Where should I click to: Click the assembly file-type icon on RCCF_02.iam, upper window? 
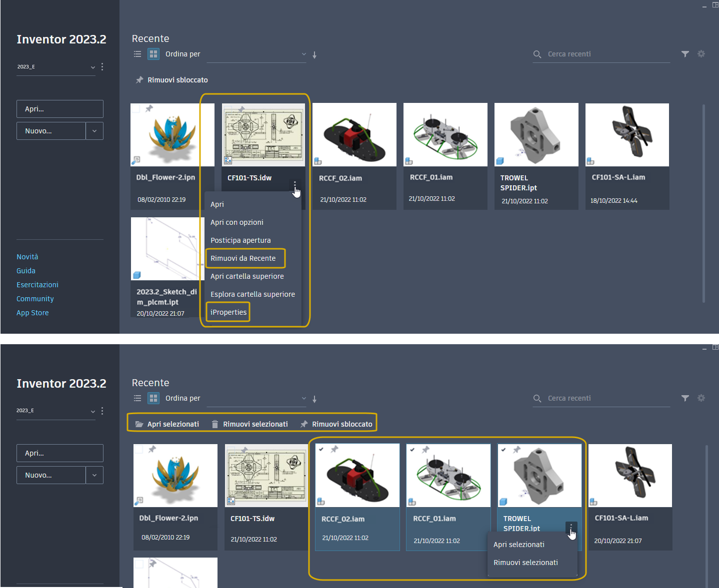[318, 161]
